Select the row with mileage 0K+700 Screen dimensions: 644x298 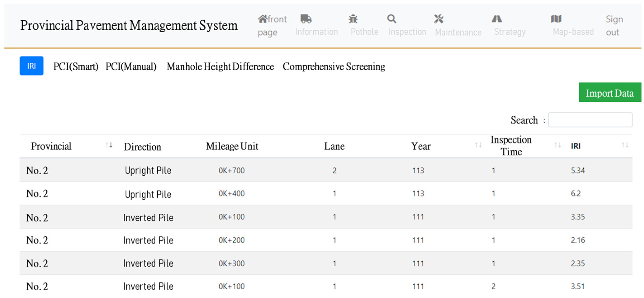point(232,170)
